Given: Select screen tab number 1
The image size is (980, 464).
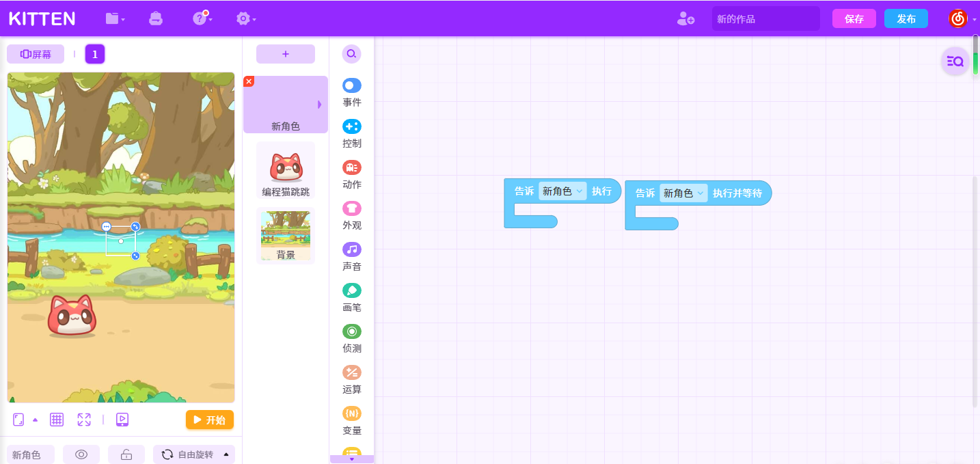Looking at the screenshot, I should coord(95,54).
